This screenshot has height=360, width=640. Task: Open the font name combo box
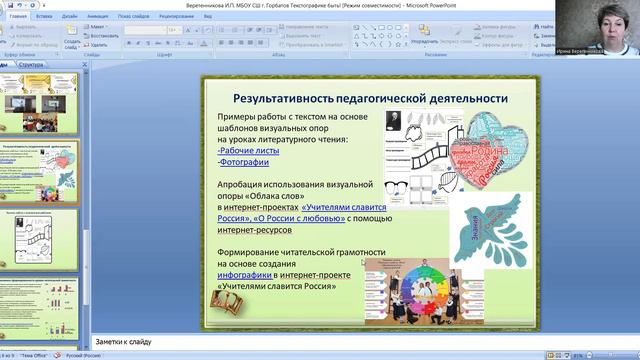tap(145, 30)
